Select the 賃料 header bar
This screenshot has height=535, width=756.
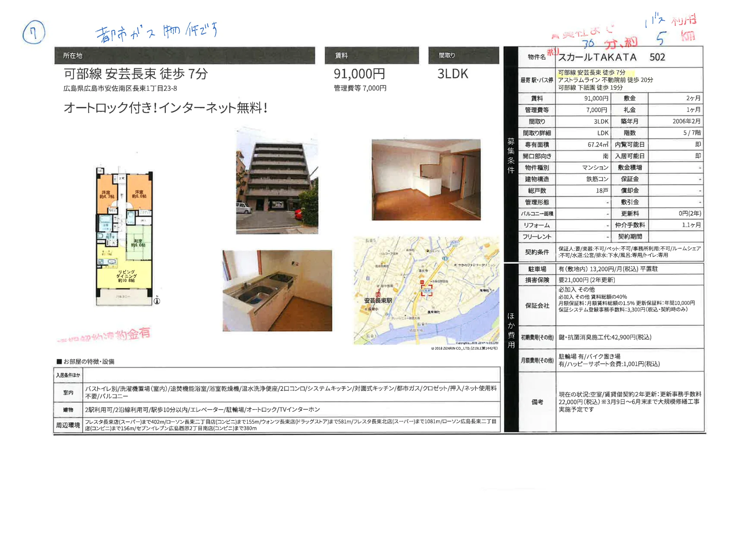click(x=372, y=56)
